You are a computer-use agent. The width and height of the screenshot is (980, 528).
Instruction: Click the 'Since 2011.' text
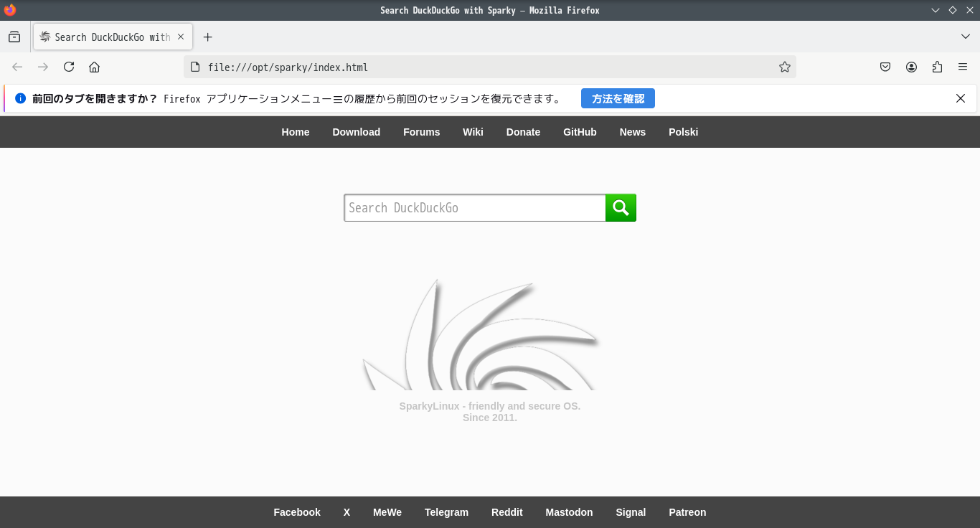point(490,418)
